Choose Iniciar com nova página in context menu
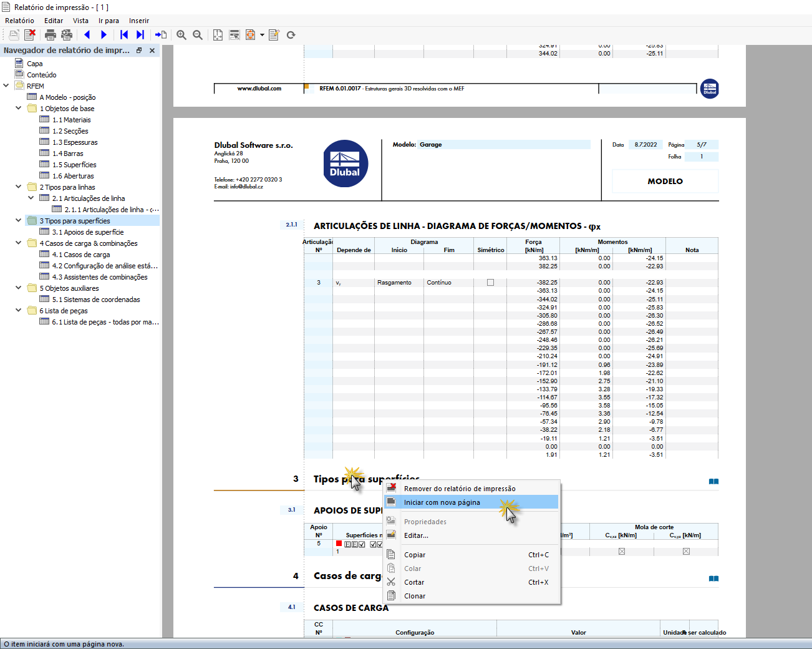The width and height of the screenshot is (812, 649). pyautogui.click(x=471, y=502)
